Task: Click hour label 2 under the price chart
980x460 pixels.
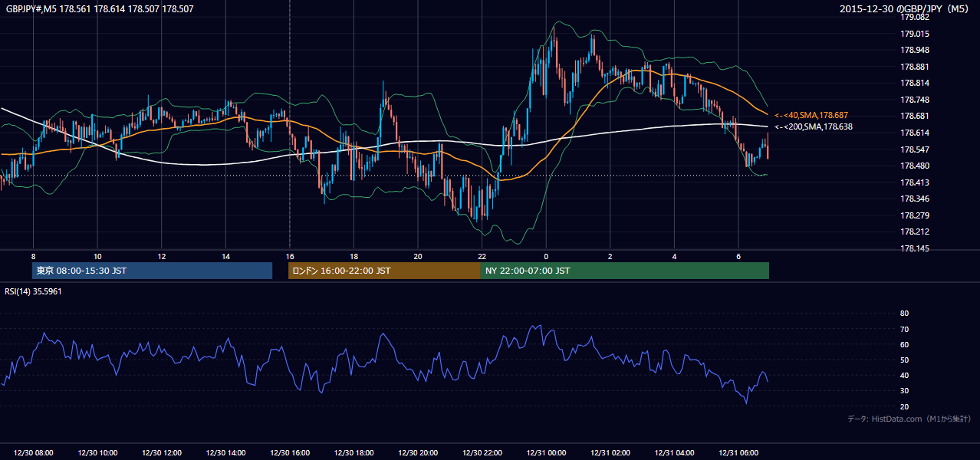Action: point(610,256)
